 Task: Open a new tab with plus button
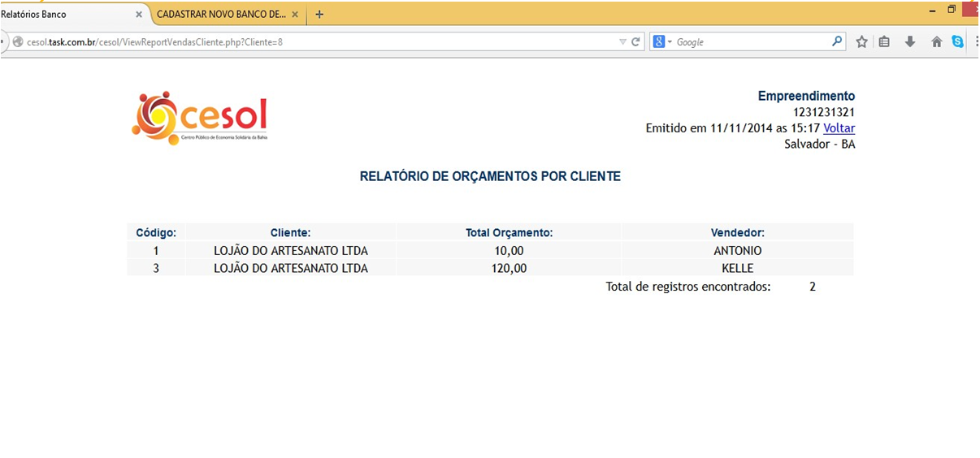click(319, 15)
